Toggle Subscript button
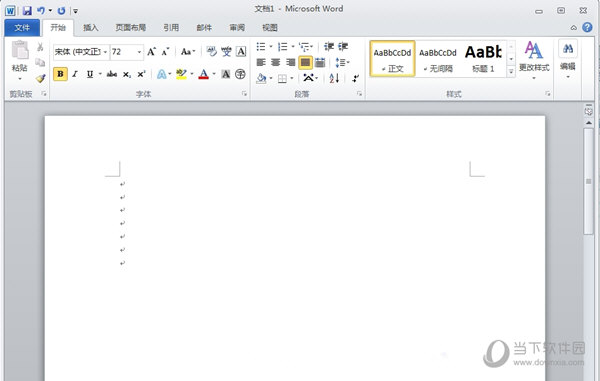600x381 pixels. [127, 74]
